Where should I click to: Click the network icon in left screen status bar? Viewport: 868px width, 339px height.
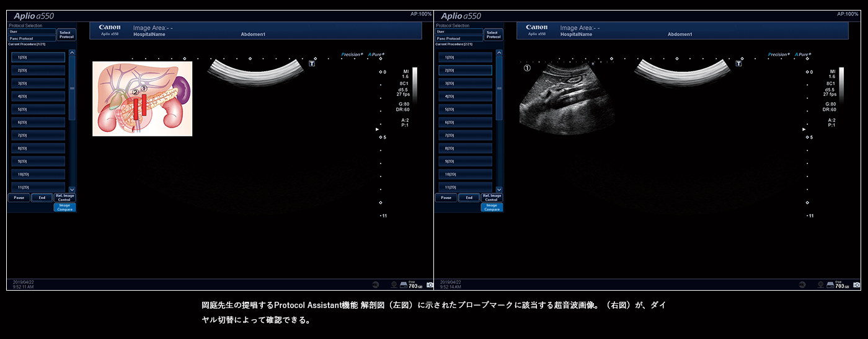point(394,284)
